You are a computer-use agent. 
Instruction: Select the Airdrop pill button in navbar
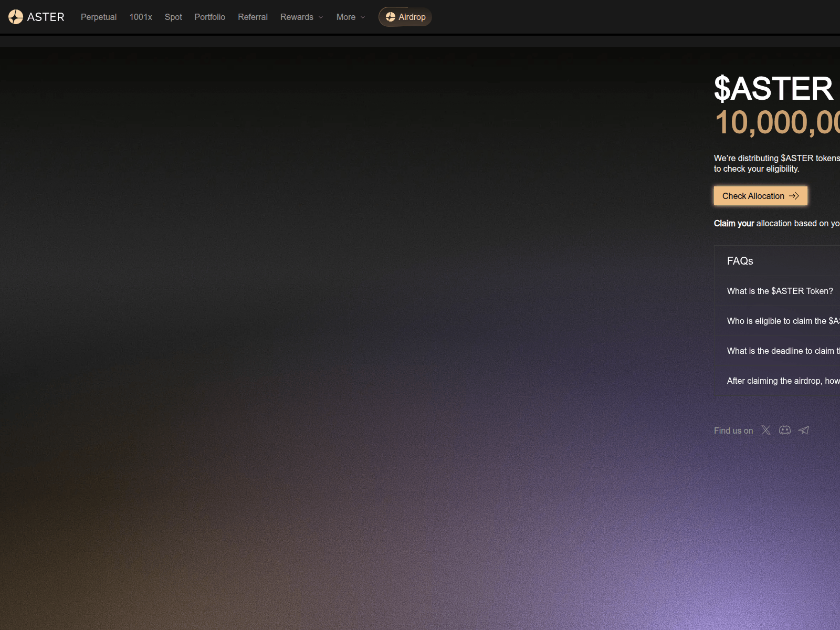coord(405,17)
